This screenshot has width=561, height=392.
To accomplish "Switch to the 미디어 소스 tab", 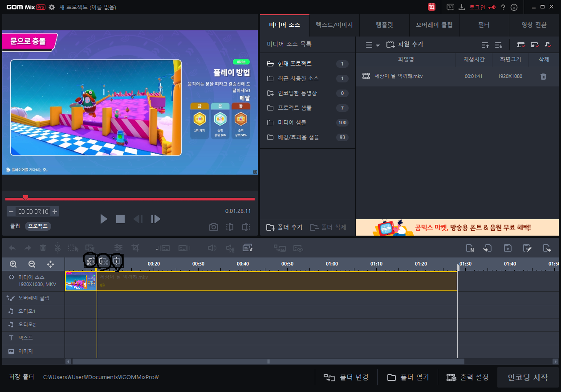I will [x=285, y=25].
